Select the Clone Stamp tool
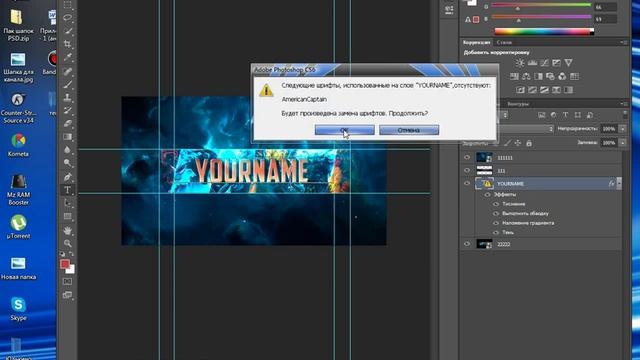The height and width of the screenshot is (360, 640). (x=68, y=98)
